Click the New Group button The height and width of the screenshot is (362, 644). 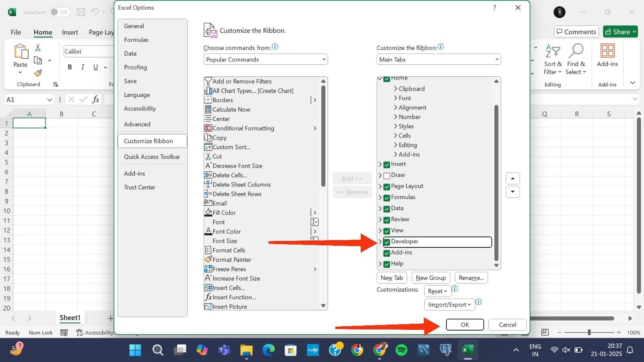click(x=431, y=278)
